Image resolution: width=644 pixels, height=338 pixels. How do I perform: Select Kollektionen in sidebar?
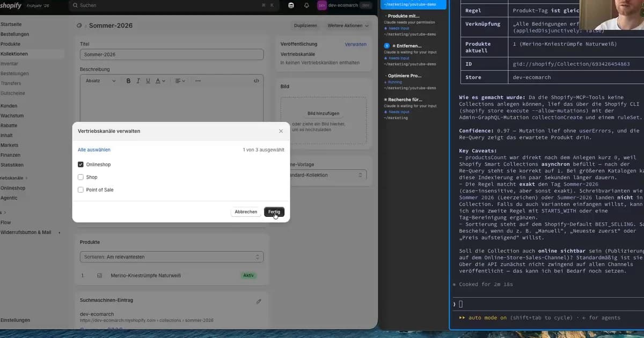click(14, 54)
